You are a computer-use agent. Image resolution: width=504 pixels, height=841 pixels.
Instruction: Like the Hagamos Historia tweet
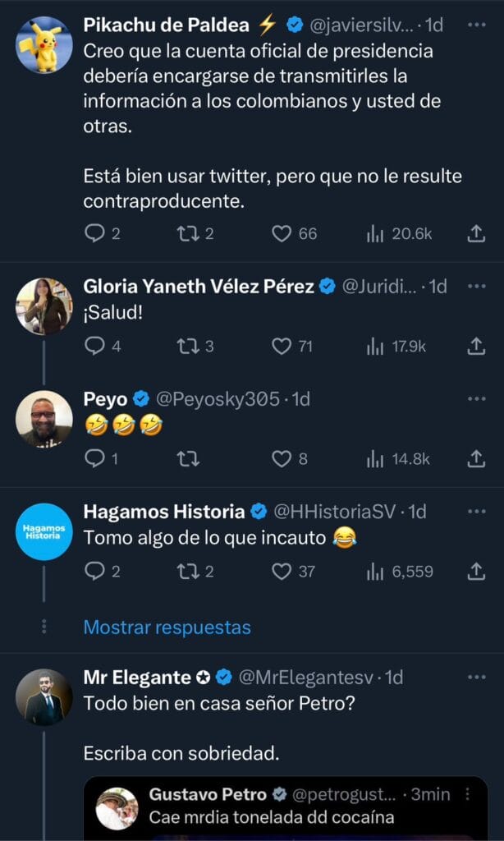(x=282, y=572)
